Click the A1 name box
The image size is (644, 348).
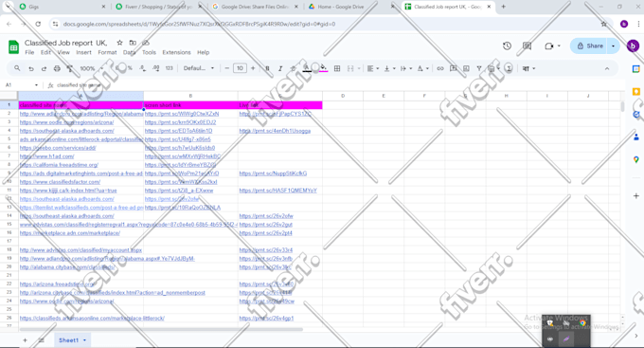22,85
